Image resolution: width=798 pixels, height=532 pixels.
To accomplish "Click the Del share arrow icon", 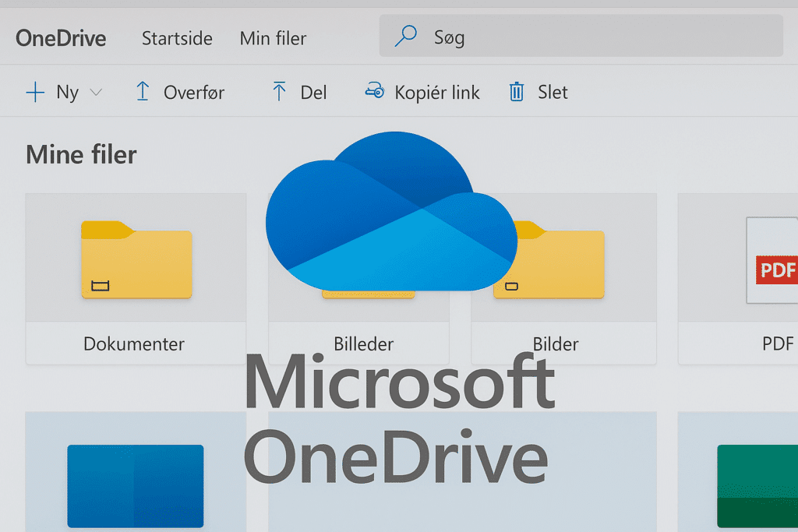I will point(278,91).
